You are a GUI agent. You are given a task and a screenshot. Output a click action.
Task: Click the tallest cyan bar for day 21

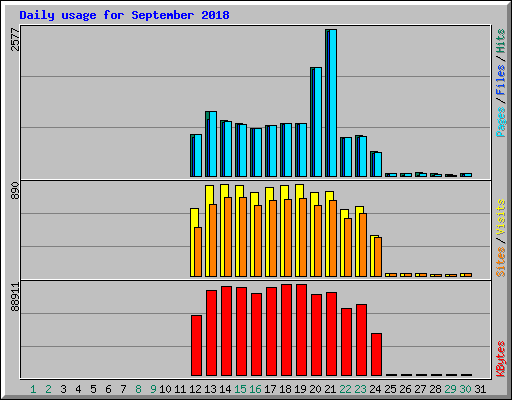(333, 103)
